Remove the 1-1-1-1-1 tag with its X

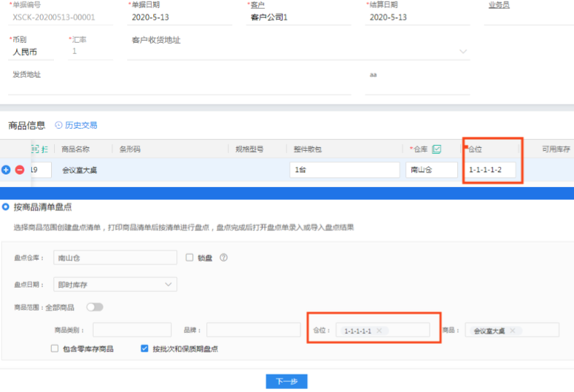click(379, 331)
